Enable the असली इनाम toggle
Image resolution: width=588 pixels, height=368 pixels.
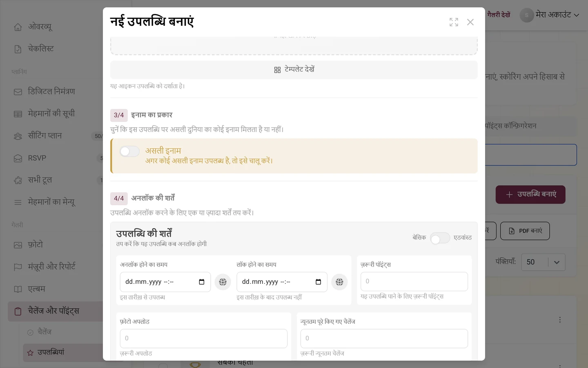click(x=129, y=151)
